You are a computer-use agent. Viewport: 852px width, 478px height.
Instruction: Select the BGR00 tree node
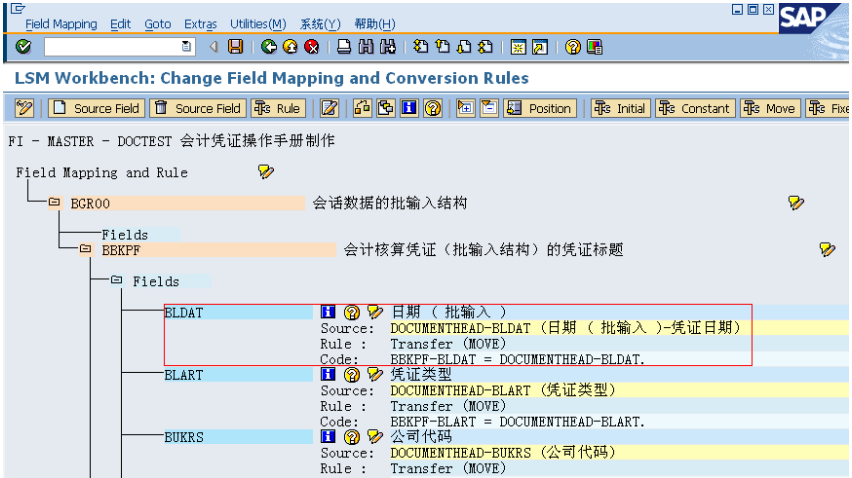pyautogui.click(x=187, y=203)
